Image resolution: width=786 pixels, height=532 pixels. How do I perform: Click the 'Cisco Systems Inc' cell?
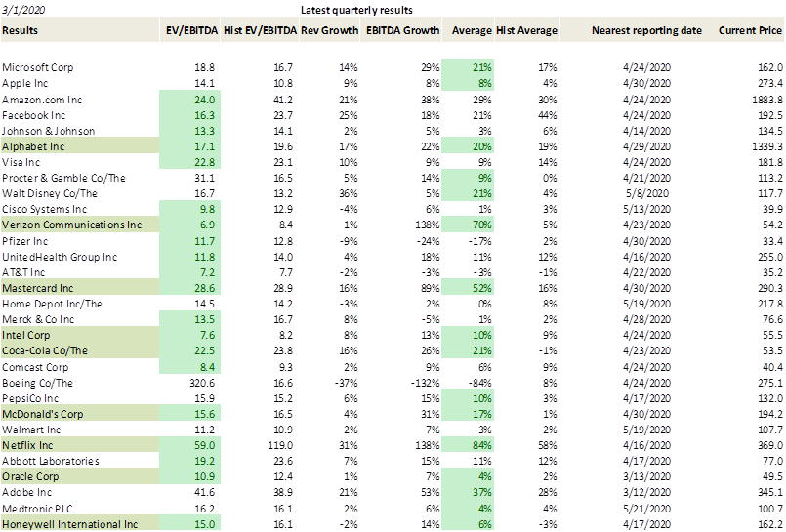tap(44, 209)
